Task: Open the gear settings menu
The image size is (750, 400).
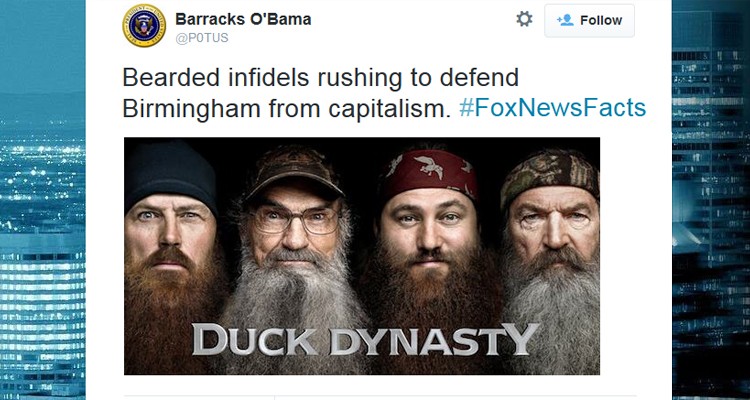Action: (x=524, y=20)
